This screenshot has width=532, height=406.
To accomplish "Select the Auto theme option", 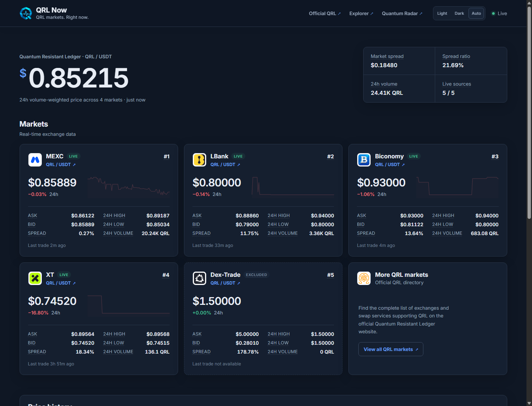I will click(476, 13).
